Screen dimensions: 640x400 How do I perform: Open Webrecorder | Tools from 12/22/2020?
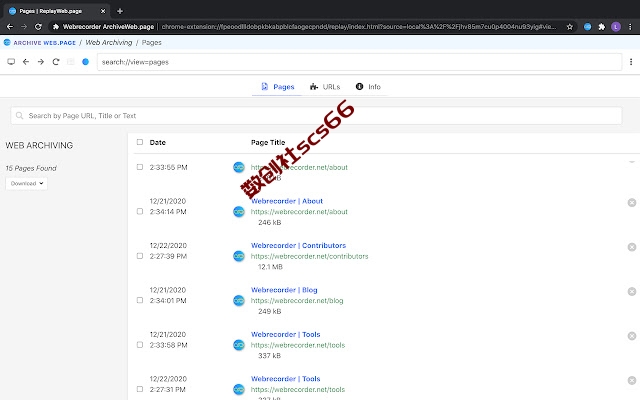click(x=285, y=379)
